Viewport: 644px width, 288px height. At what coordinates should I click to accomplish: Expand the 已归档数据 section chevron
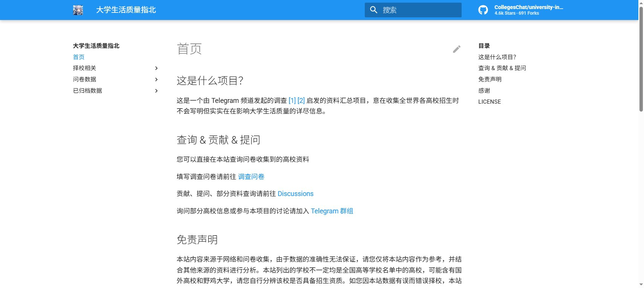pyautogui.click(x=156, y=91)
